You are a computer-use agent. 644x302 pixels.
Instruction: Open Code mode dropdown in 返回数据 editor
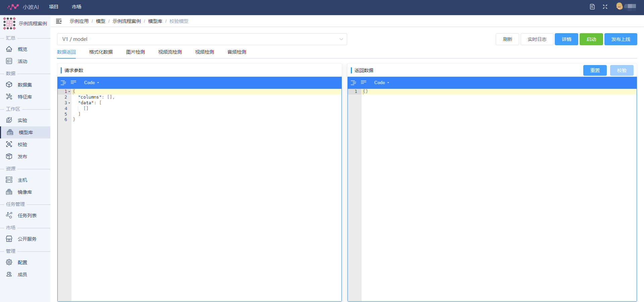(x=382, y=82)
